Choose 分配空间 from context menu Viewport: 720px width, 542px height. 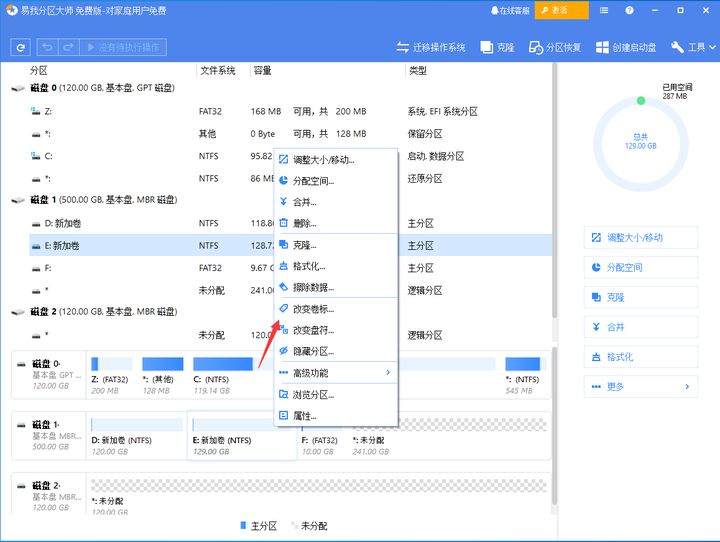336,181
